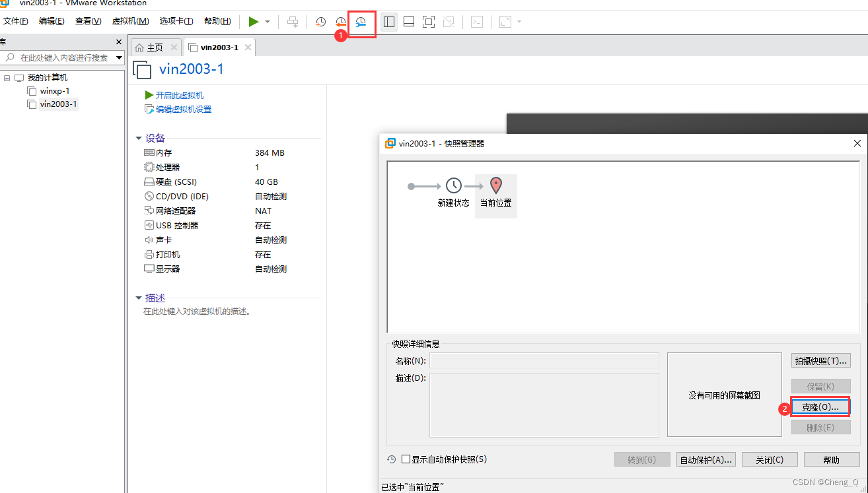Image resolution: width=868 pixels, height=493 pixels.
Task: Open the library search dropdown arrow
Action: tap(120, 58)
